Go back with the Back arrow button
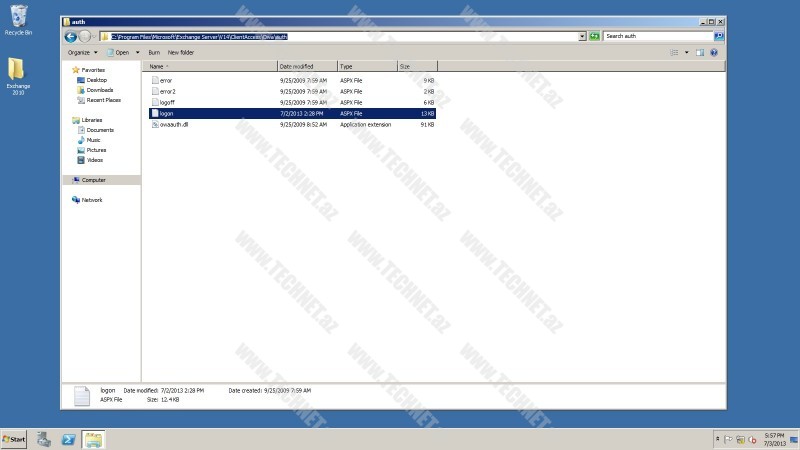The width and height of the screenshot is (800, 450). pyautogui.click(x=71, y=36)
